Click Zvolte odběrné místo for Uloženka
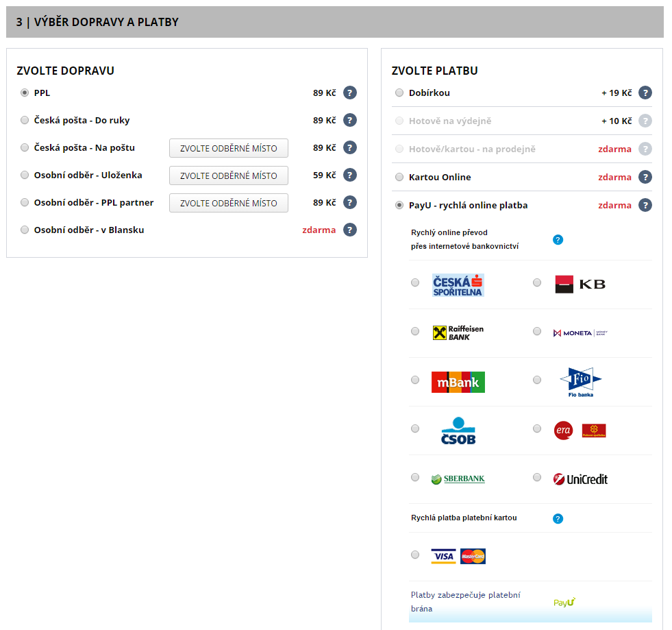Screen dimensions: 672x630 tap(228, 175)
